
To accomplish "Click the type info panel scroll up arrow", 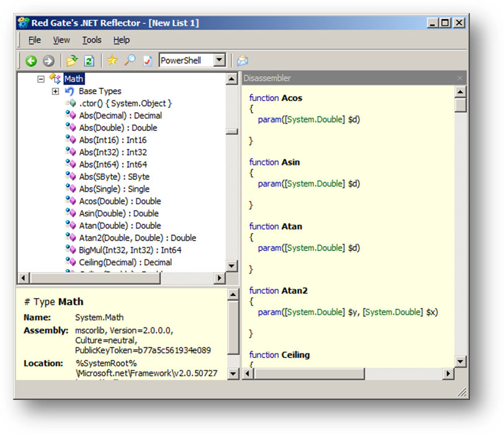I will coord(233,294).
